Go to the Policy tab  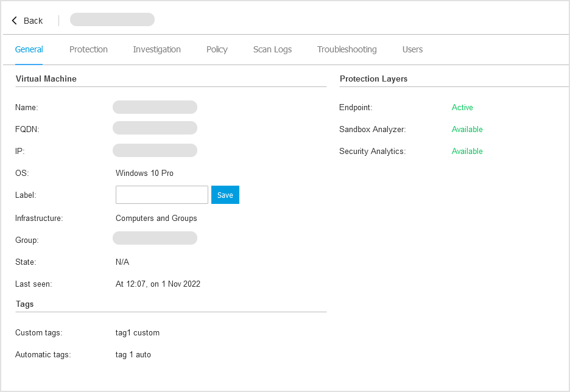tap(217, 49)
